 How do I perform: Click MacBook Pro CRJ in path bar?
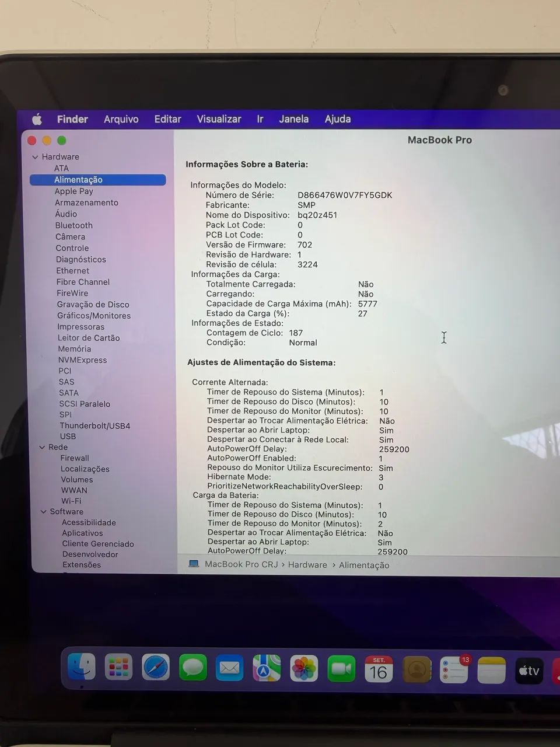tap(242, 564)
